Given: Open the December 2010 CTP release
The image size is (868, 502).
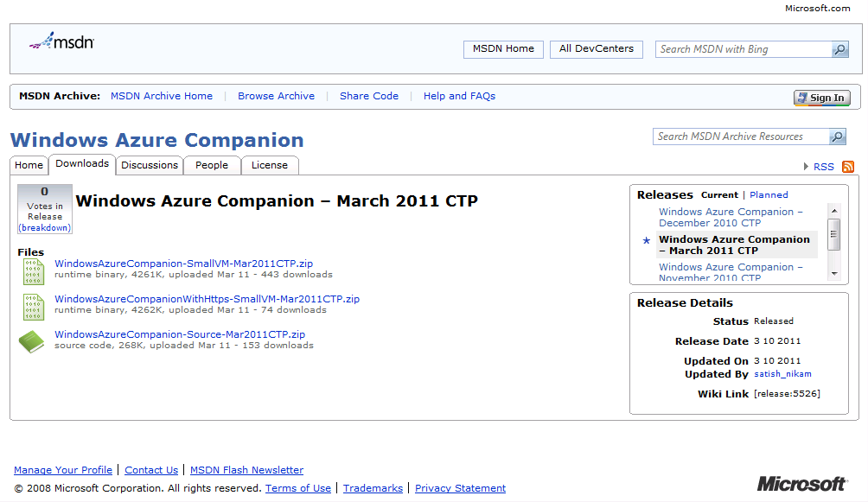Looking at the screenshot, I should (x=731, y=217).
